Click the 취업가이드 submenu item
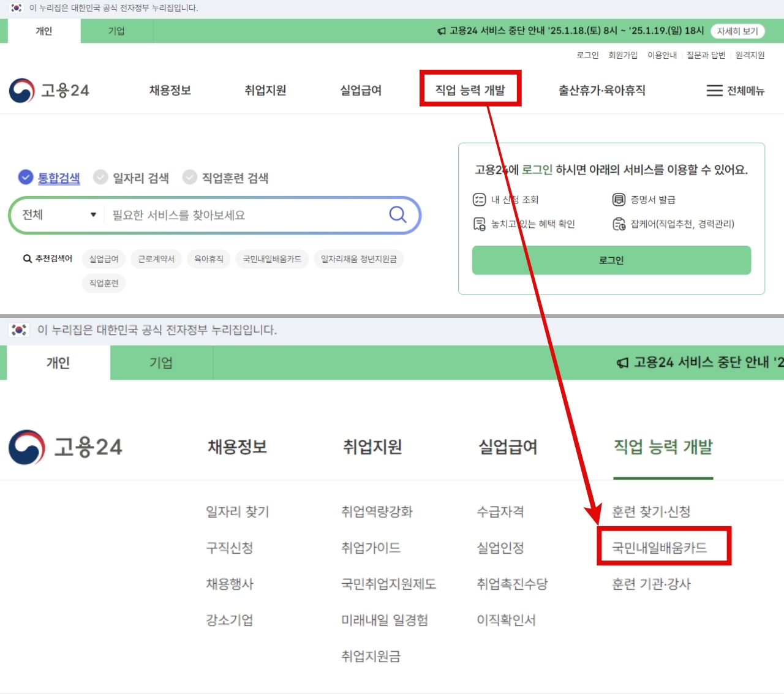The image size is (784, 694). click(x=371, y=548)
